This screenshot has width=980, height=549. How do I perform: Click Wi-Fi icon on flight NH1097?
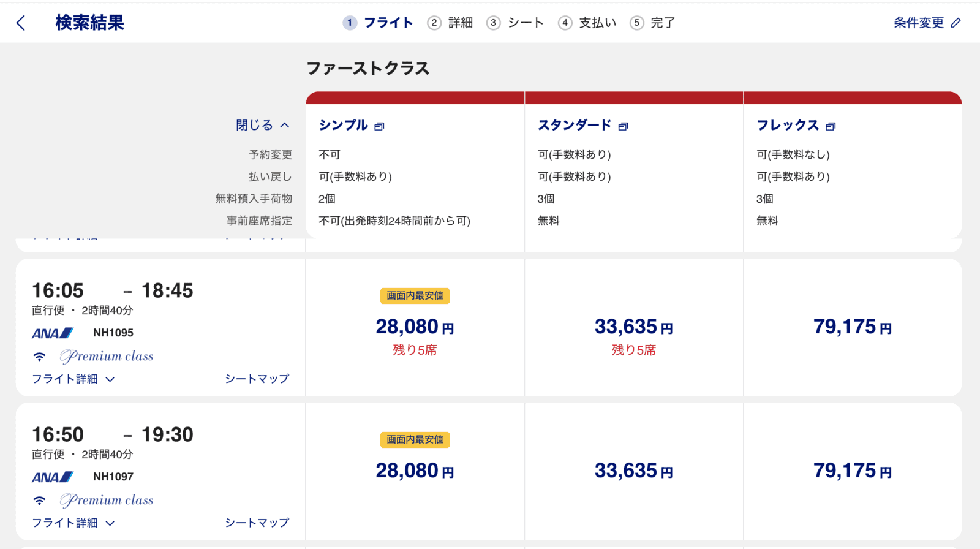click(x=39, y=501)
